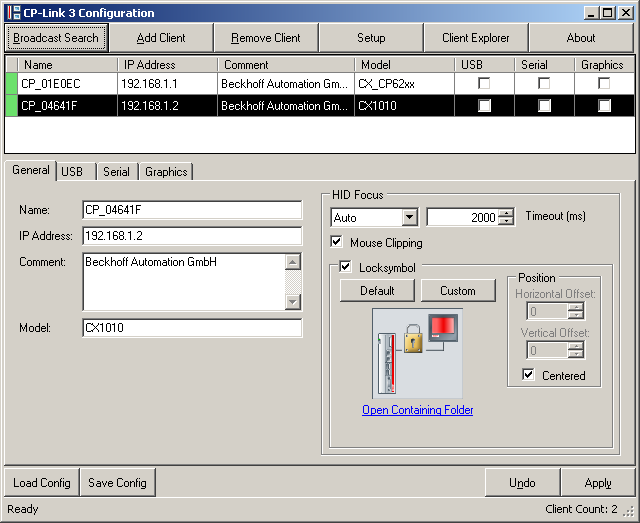The image size is (640, 523).
Task: Open the About window
Action: [x=581, y=38]
